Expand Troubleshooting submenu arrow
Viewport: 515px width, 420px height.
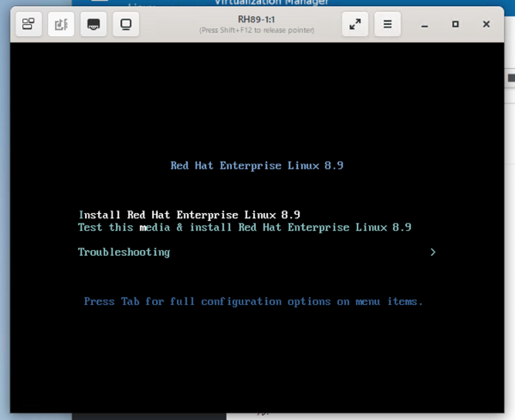433,252
